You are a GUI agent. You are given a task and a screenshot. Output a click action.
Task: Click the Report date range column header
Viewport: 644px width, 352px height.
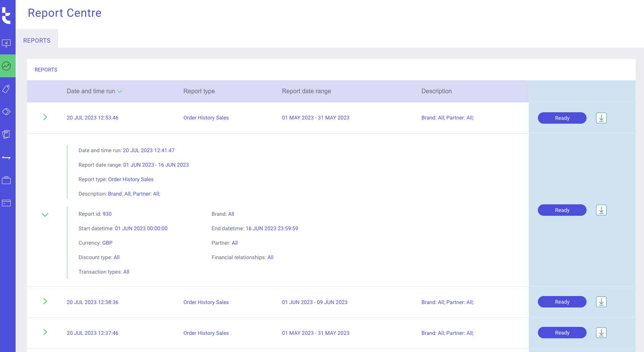(306, 91)
